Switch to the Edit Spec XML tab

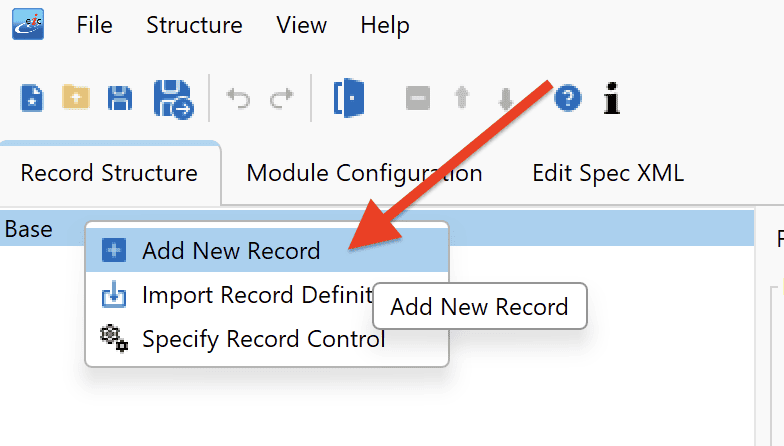pos(608,174)
